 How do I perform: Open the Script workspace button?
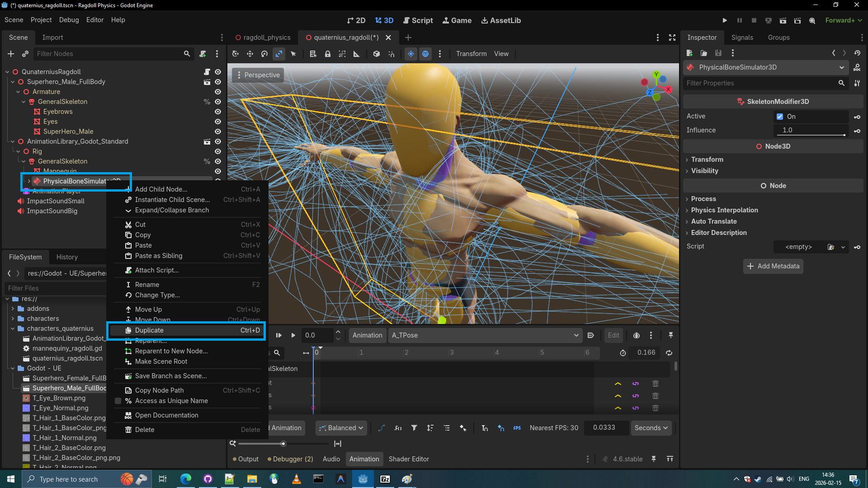tap(418, 20)
